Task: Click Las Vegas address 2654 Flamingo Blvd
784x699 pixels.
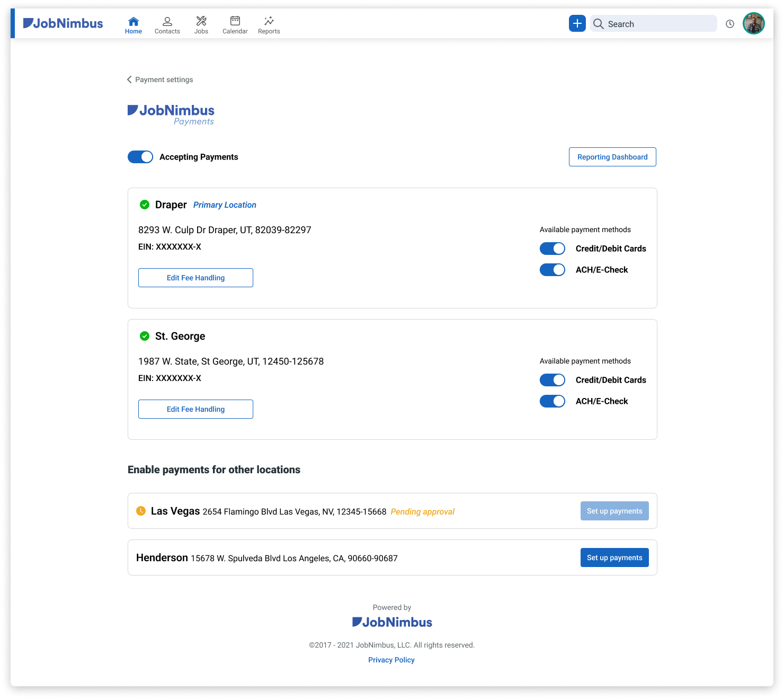Action: point(295,512)
